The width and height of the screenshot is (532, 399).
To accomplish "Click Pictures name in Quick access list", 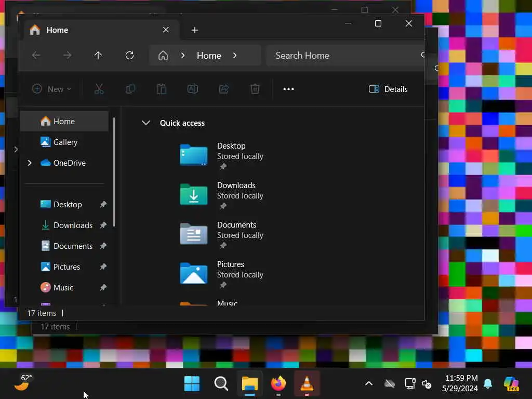I will (230, 264).
